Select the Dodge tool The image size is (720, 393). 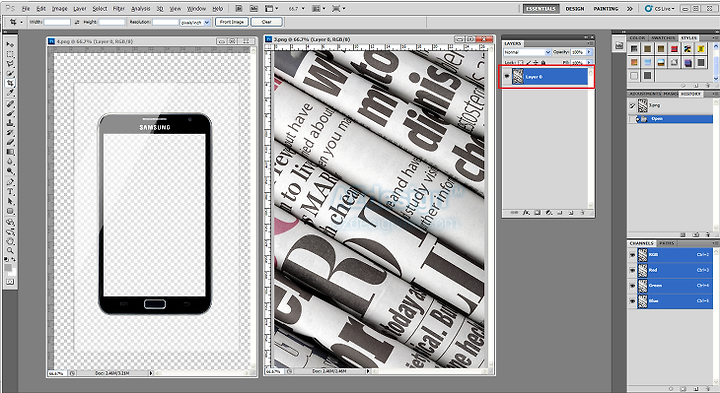point(10,171)
